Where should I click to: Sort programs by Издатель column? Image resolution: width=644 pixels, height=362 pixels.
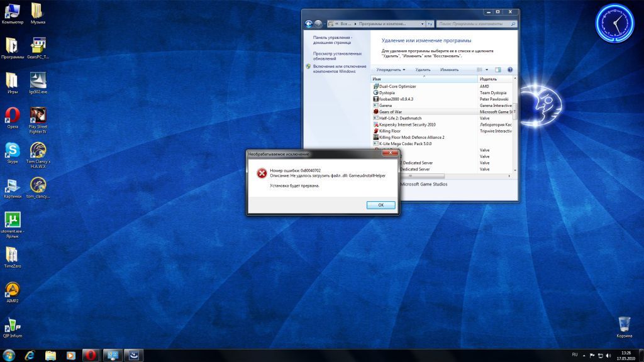[x=495, y=79]
